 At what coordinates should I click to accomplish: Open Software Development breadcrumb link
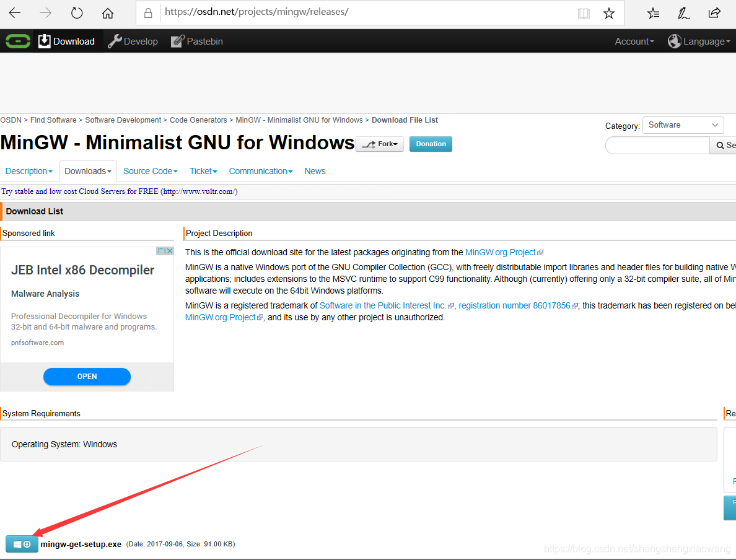[123, 120]
